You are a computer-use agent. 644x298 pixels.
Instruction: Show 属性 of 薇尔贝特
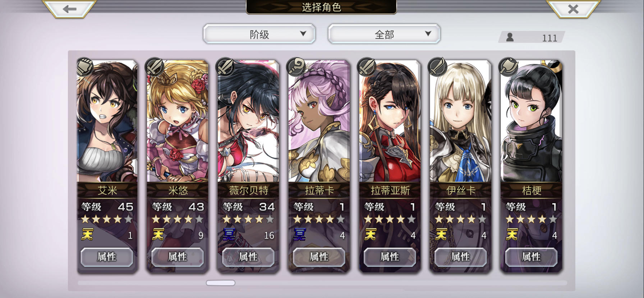[248, 257]
